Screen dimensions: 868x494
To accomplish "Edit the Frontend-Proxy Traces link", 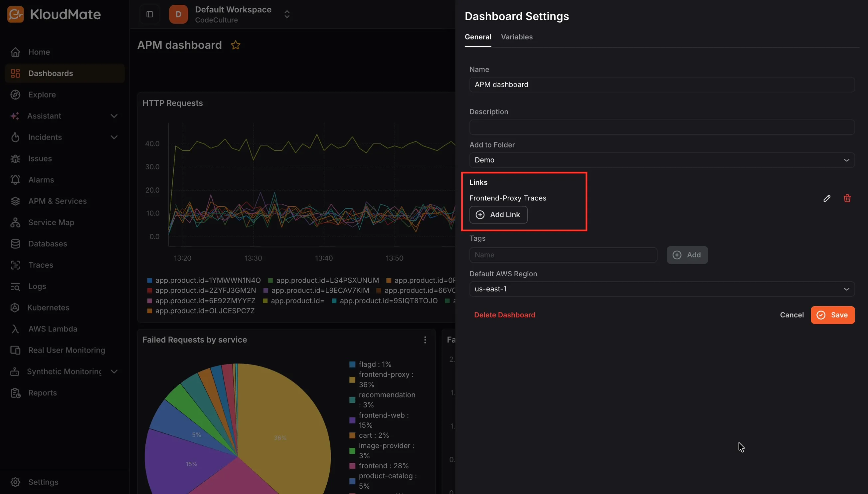I will (827, 198).
